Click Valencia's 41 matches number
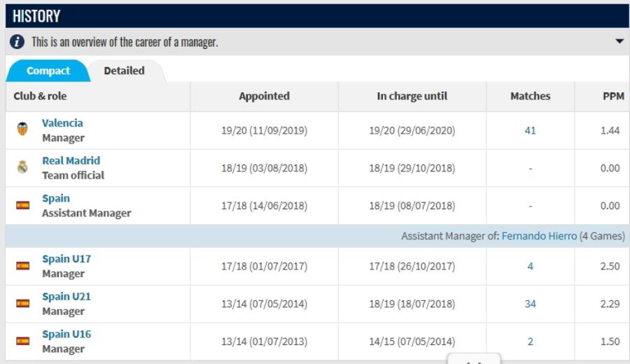This screenshot has width=630, height=364. (530, 130)
